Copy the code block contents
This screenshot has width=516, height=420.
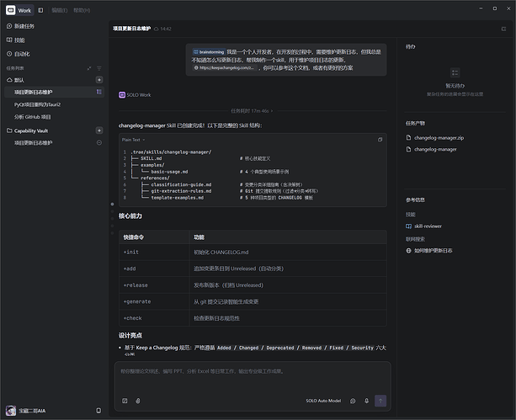380,140
